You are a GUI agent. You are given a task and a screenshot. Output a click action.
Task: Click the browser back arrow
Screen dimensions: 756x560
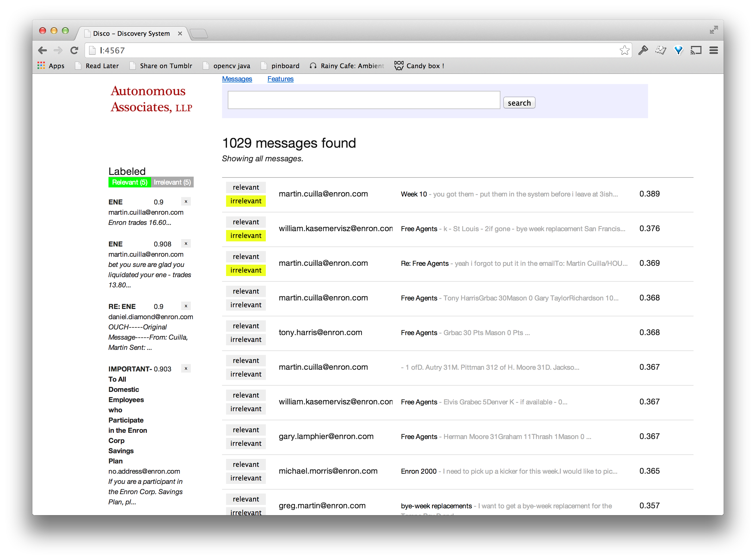[x=42, y=51]
